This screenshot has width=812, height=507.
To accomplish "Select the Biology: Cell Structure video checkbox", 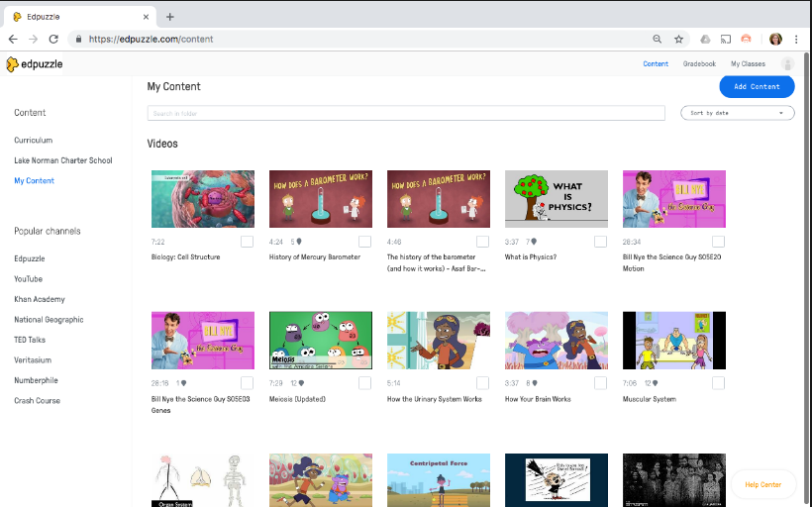I will (x=247, y=242).
